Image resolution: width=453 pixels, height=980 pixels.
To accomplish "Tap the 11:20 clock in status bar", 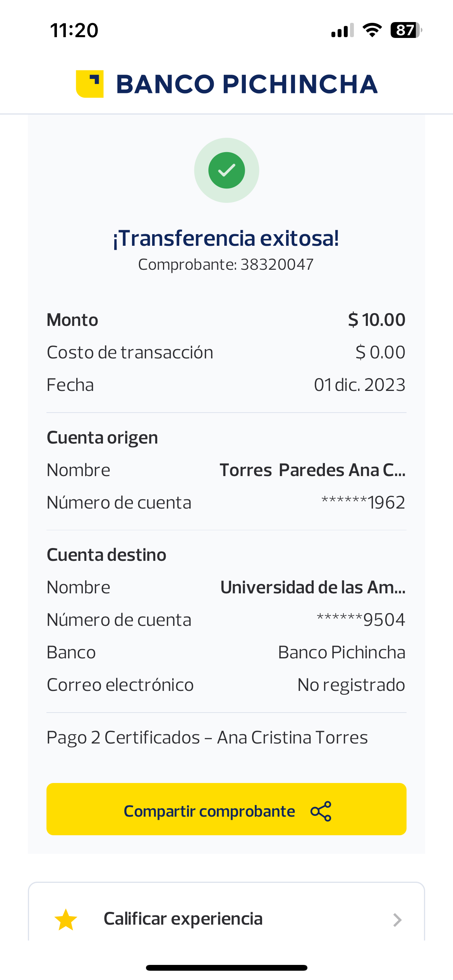I will 74,30.
